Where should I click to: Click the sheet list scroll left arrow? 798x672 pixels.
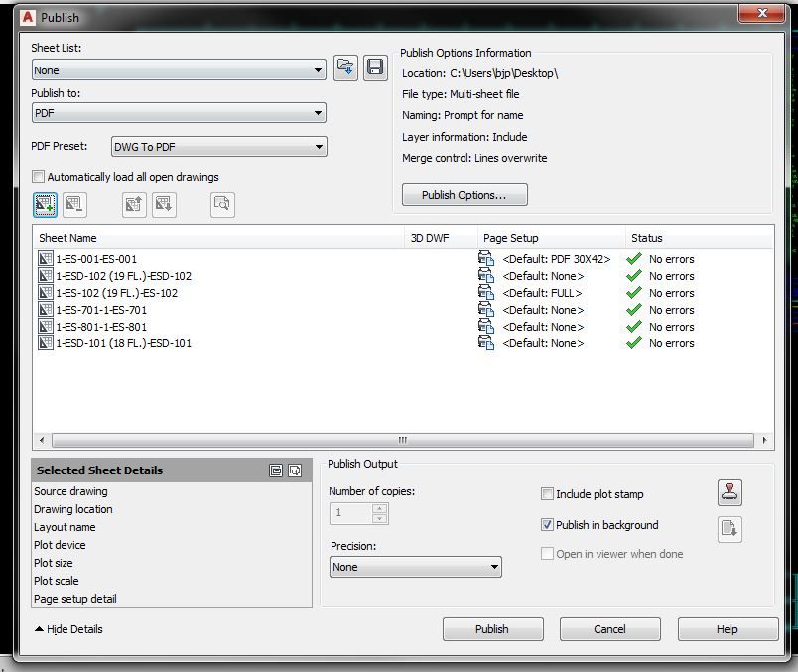(x=42, y=440)
